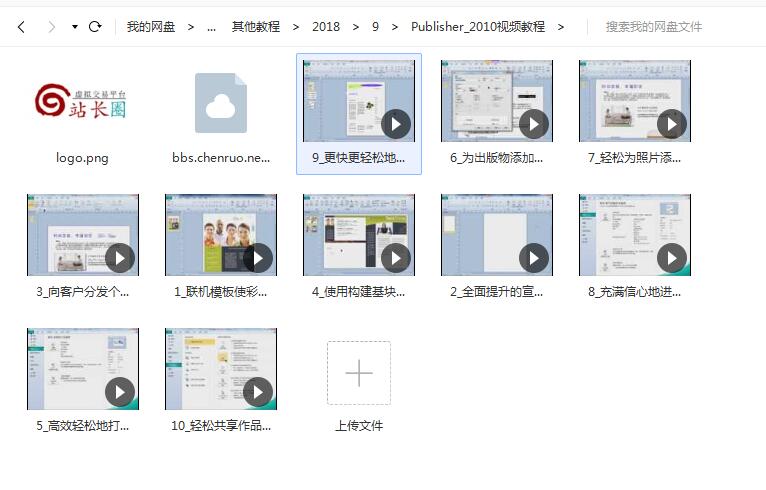Image resolution: width=766 pixels, height=490 pixels.
Task: Play the 9_更快更轻松地... video
Action: pos(395,124)
